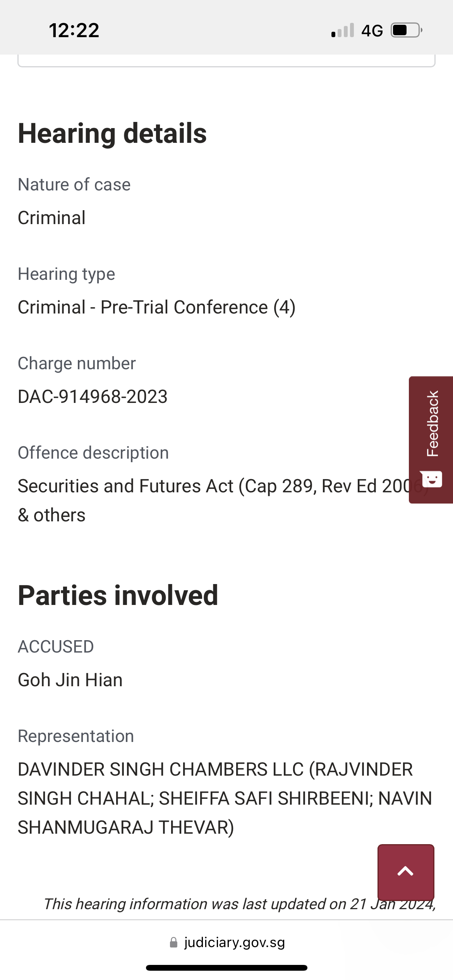Select the Hearing details heading
Viewport: 453px width, 980px height.
[112, 133]
